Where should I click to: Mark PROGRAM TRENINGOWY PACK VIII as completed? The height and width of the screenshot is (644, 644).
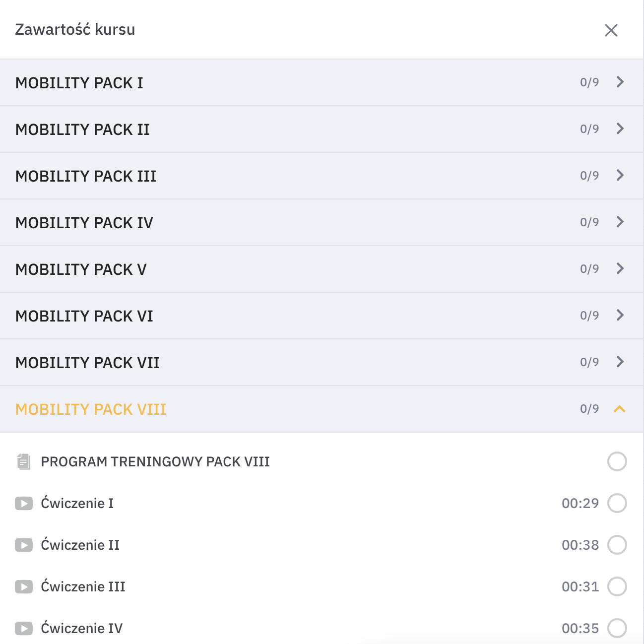[x=617, y=461]
